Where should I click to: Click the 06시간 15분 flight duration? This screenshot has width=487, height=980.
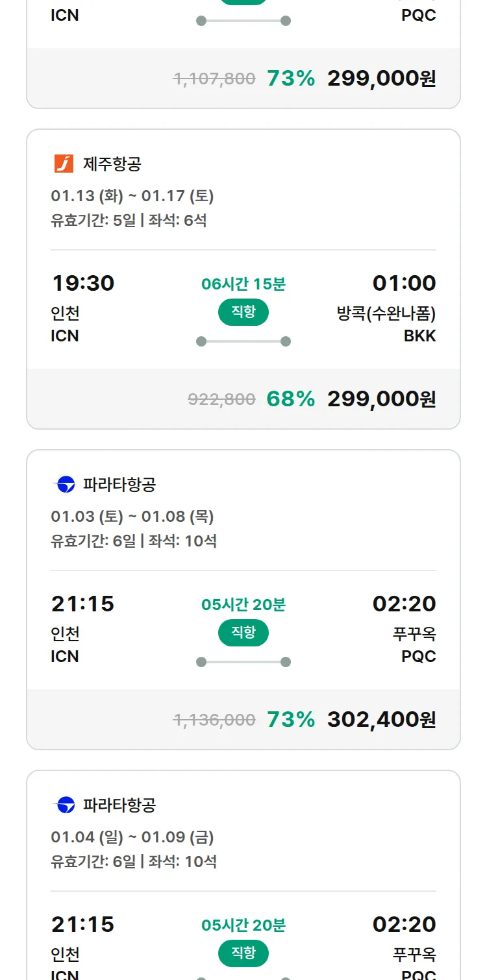click(243, 284)
